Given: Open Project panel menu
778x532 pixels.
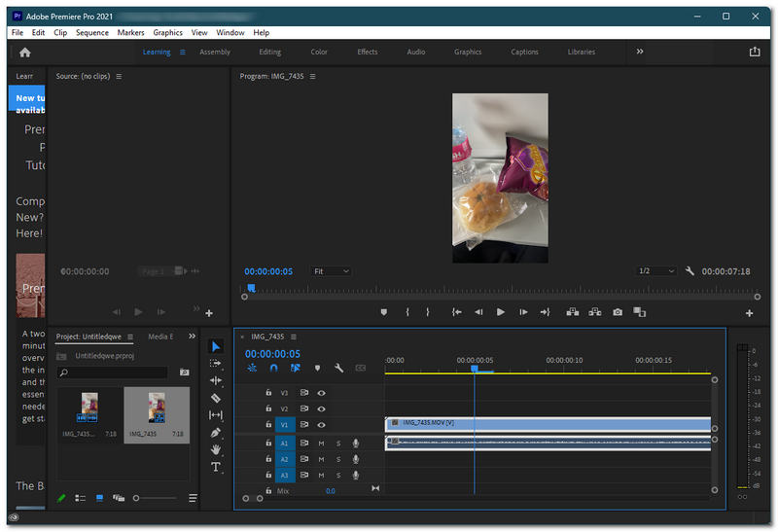Looking at the screenshot, I should pos(130,337).
